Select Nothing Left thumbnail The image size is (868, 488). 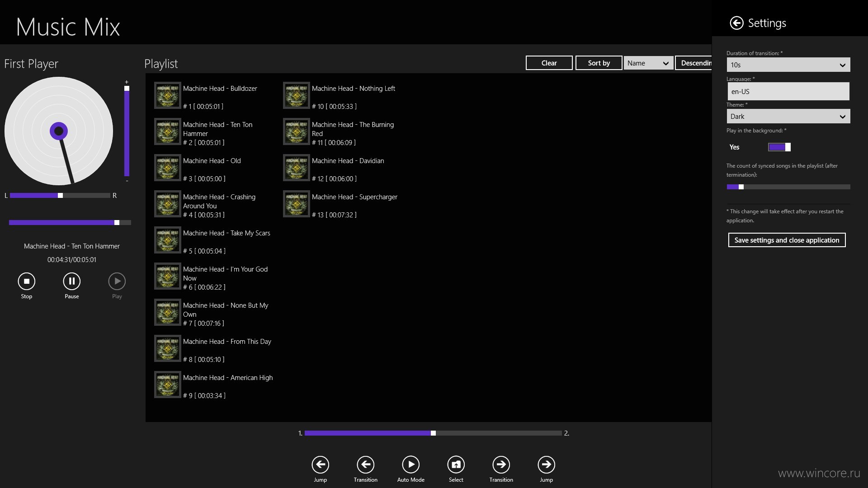coord(297,95)
